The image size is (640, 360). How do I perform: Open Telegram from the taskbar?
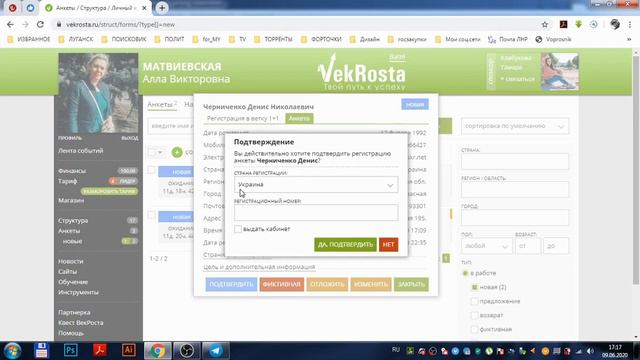pyautogui.click(x=216, y=350)
